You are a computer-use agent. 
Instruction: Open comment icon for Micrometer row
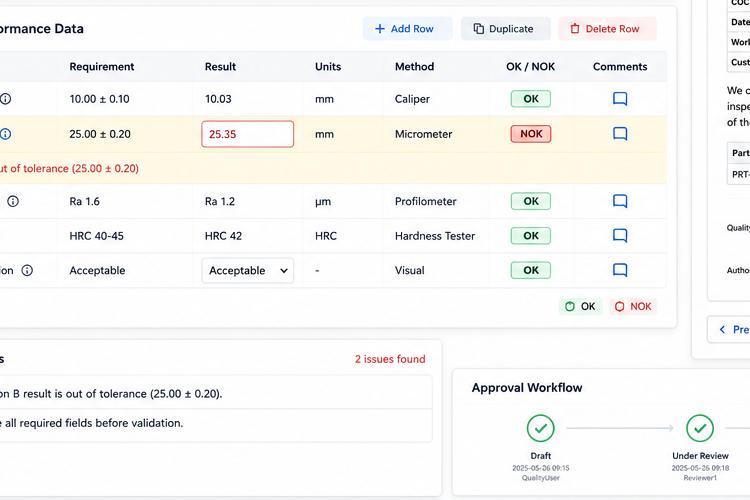click(620, 134)
